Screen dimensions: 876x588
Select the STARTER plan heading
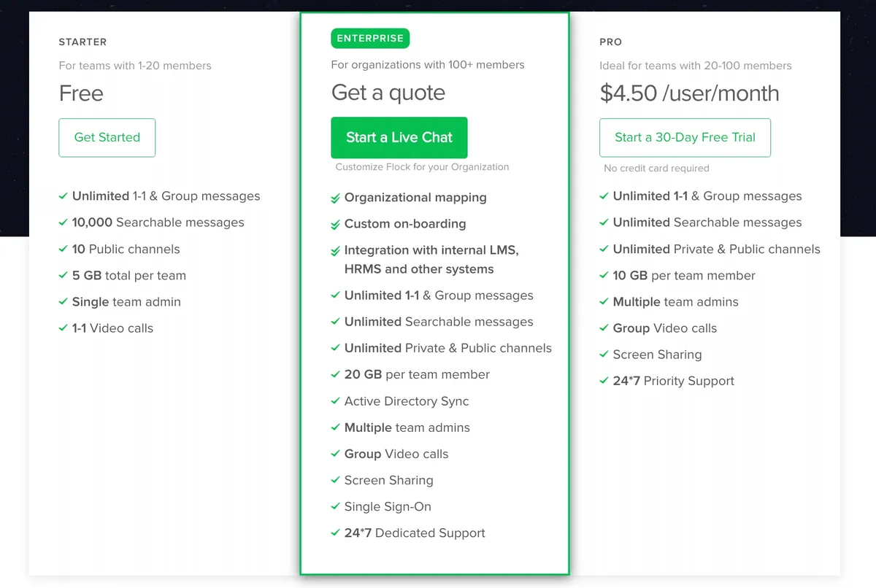(x=82, y=42)
